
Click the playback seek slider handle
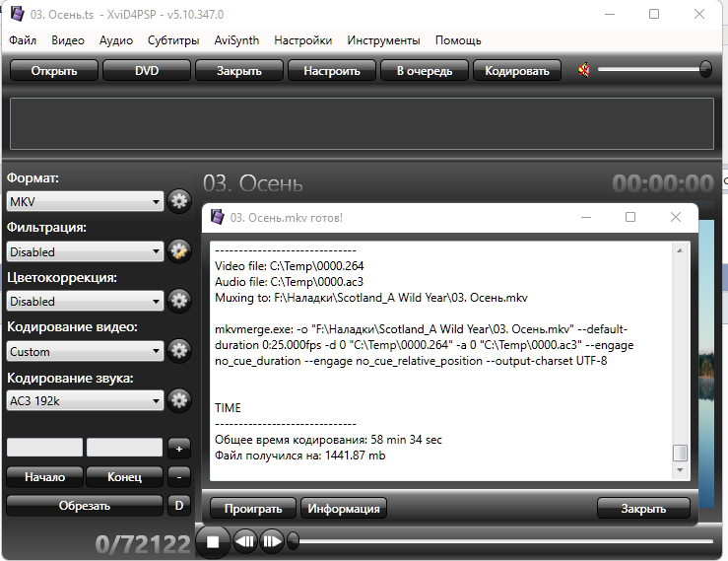click(x=293, y=541)
